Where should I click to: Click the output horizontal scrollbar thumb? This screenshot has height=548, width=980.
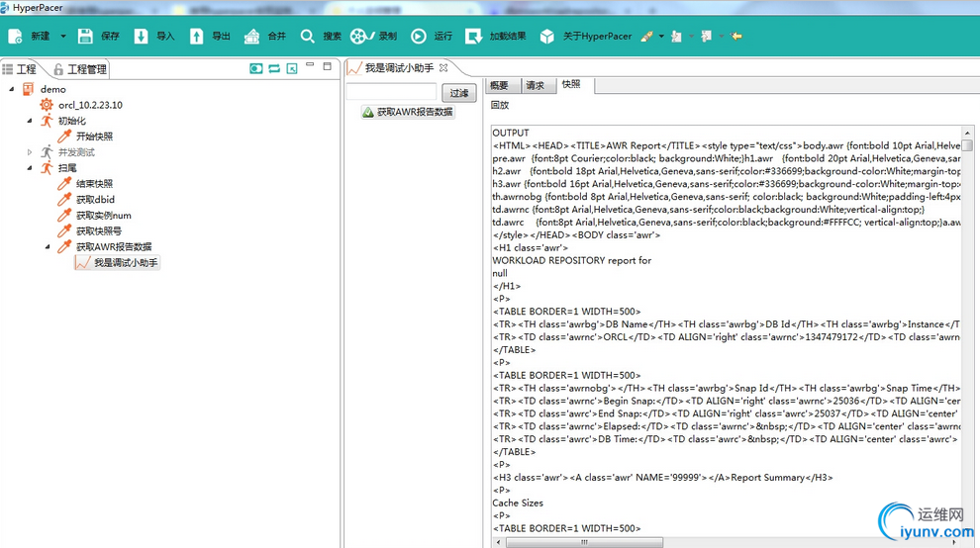(584, 542)
